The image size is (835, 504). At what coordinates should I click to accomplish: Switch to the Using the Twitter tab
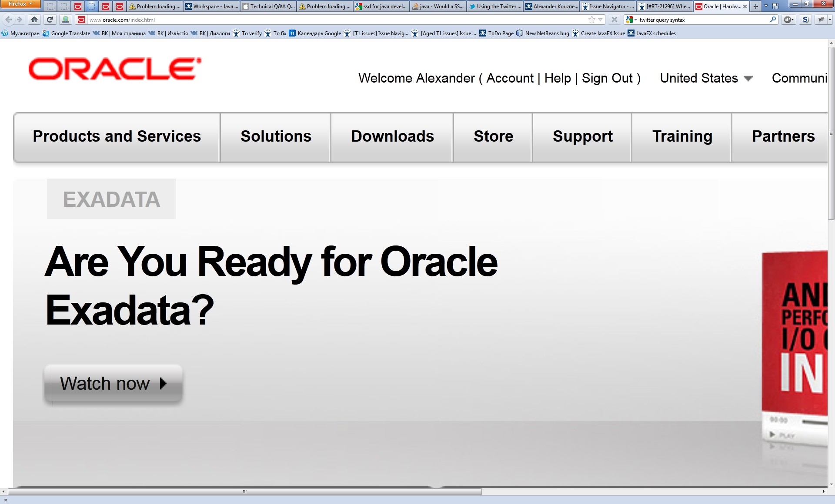495,6
